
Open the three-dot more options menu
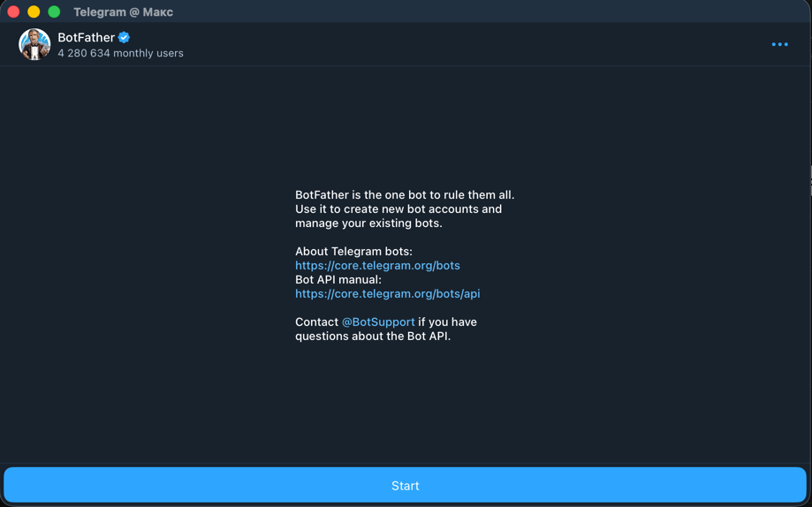coord(779,44)
